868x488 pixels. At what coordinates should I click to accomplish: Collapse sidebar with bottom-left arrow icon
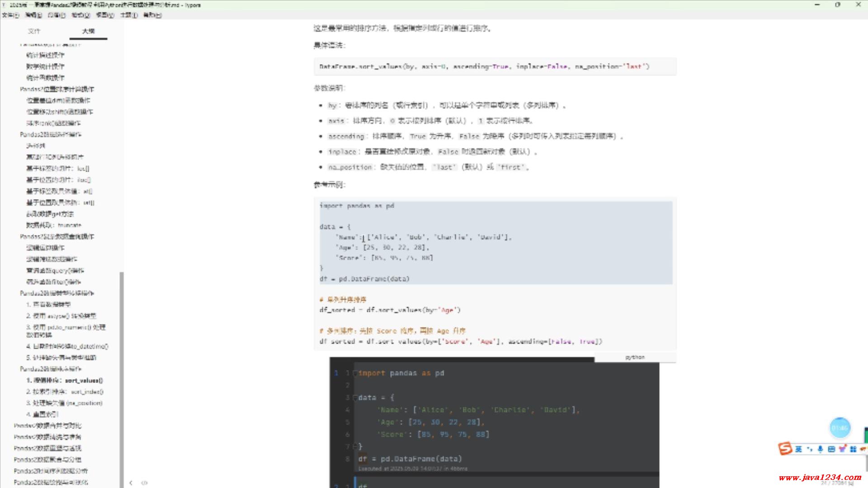[131, 483]
